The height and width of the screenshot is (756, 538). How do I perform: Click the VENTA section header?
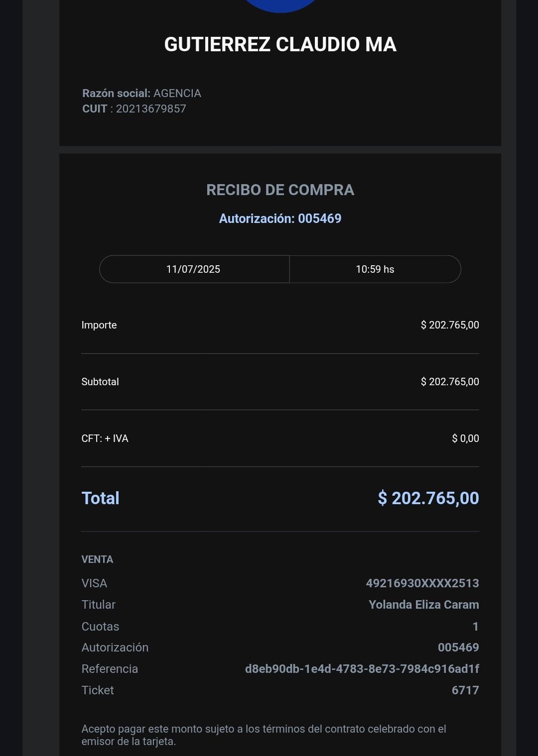click(97, 559)
